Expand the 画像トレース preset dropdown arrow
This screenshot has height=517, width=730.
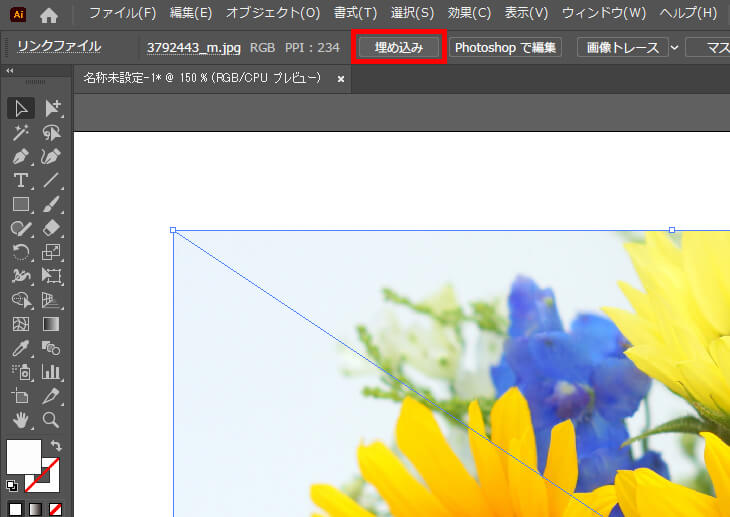coord(675,48)
